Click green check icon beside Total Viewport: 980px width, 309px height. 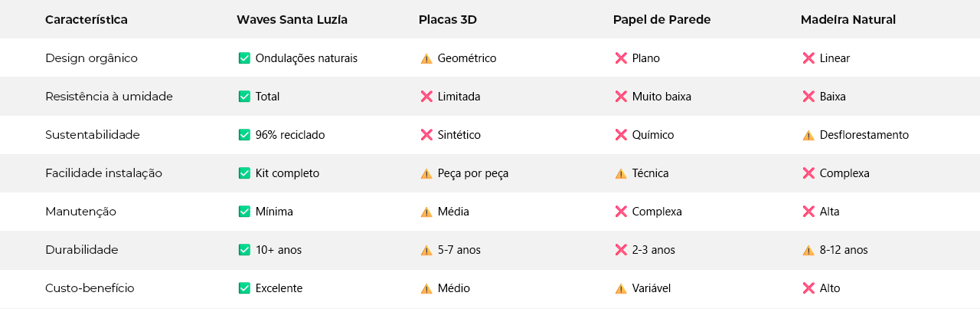tap(244, 97)
